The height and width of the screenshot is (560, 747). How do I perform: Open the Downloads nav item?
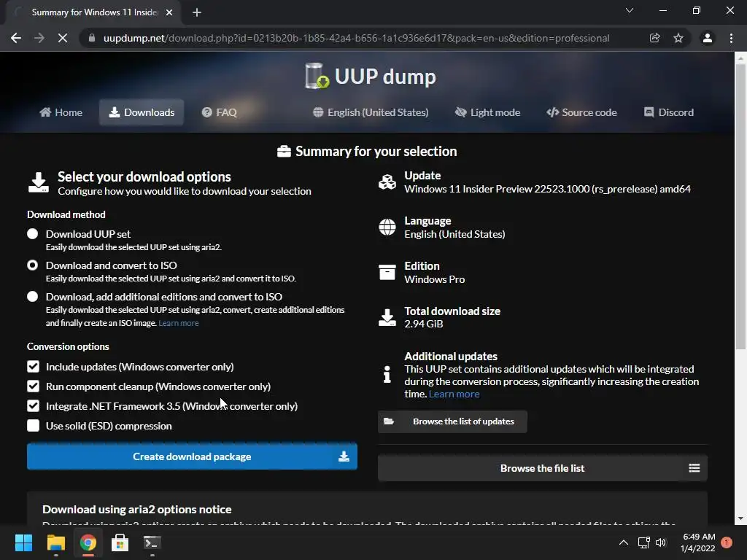point(142,112)
